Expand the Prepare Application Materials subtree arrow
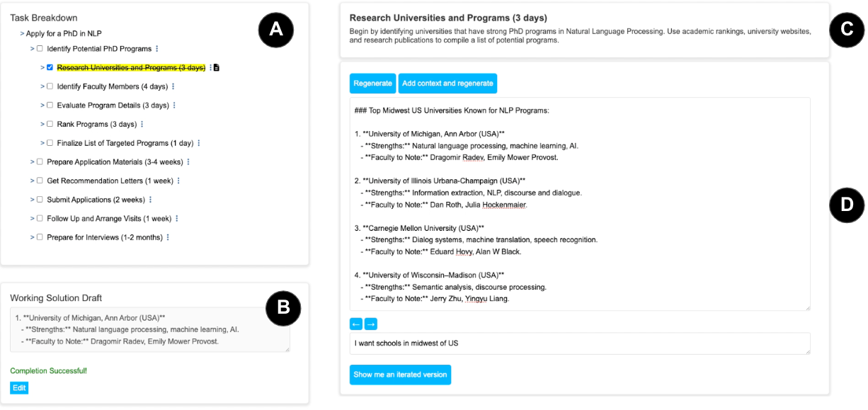Image resolution: width=868 pixels, height=410 pixels. click(x=32, y=162)
